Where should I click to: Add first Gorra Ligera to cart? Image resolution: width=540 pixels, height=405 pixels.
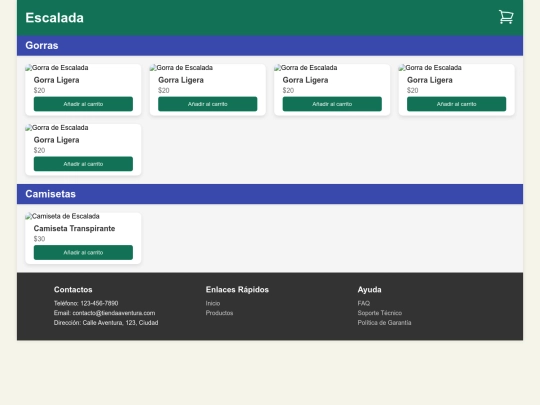point(83,104)
